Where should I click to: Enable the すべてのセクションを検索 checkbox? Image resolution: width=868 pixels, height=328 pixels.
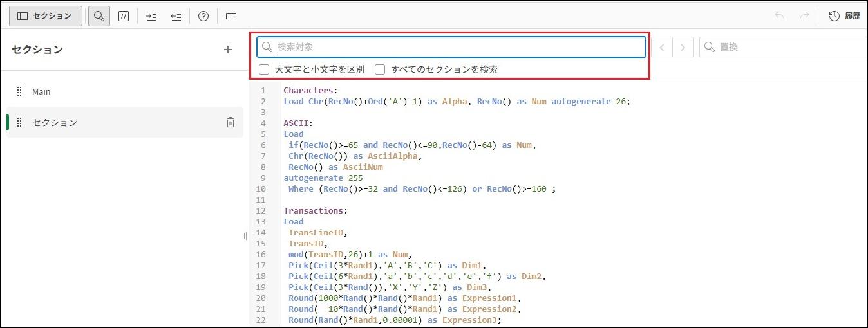380,69
